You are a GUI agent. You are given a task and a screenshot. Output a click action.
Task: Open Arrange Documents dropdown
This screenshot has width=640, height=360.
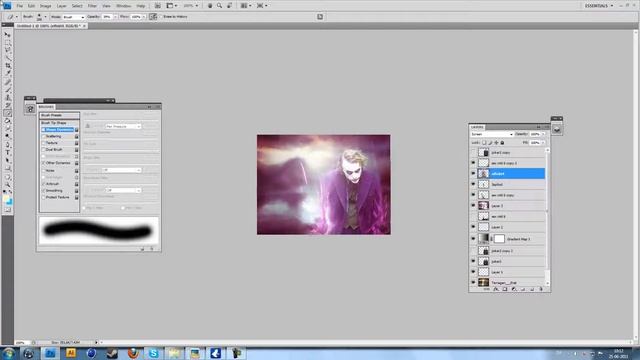coord(245,6)
